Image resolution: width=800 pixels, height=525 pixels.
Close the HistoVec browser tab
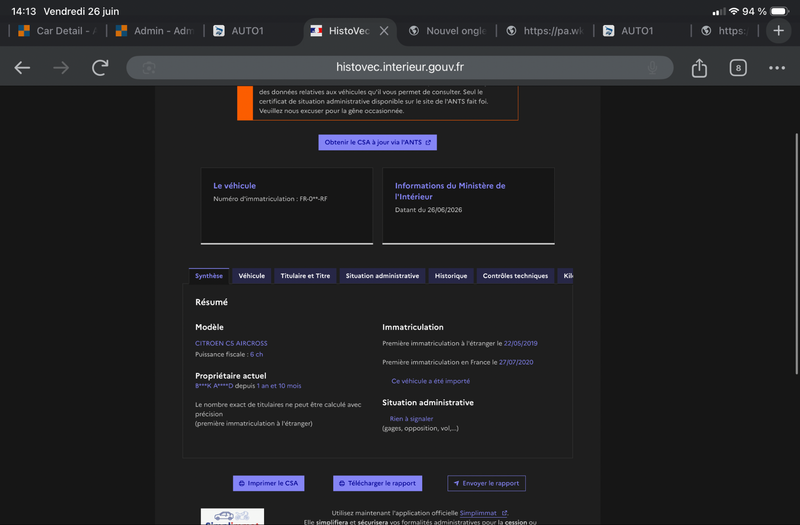coord(384,31)
